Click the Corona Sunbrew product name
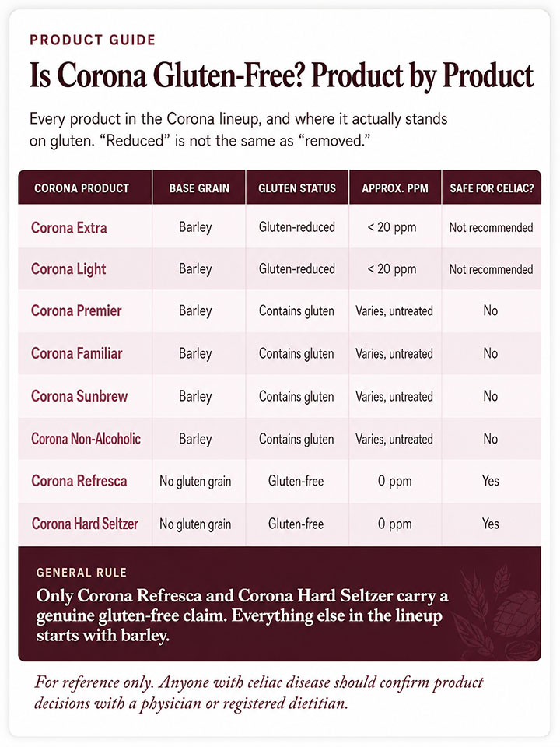The height and width of the screenshot is (747, 560). tap(79, 396)
